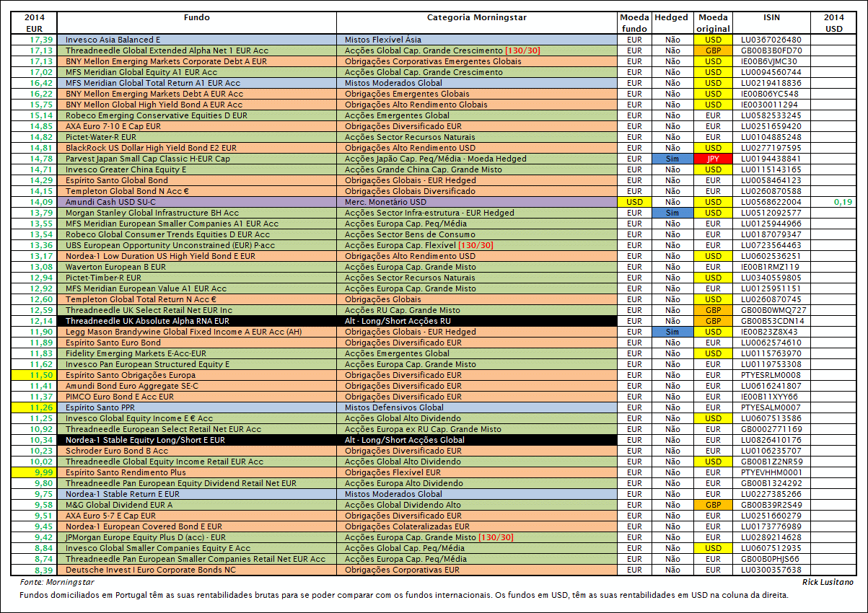Click 'Alt - Long/Short Acções RU' category
868x613 pixels.
pos(477,321)
